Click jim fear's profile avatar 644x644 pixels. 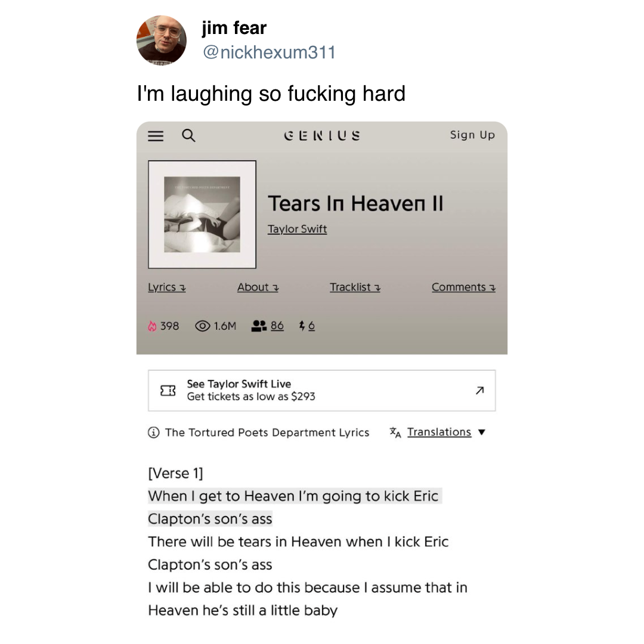pos(162,41)
